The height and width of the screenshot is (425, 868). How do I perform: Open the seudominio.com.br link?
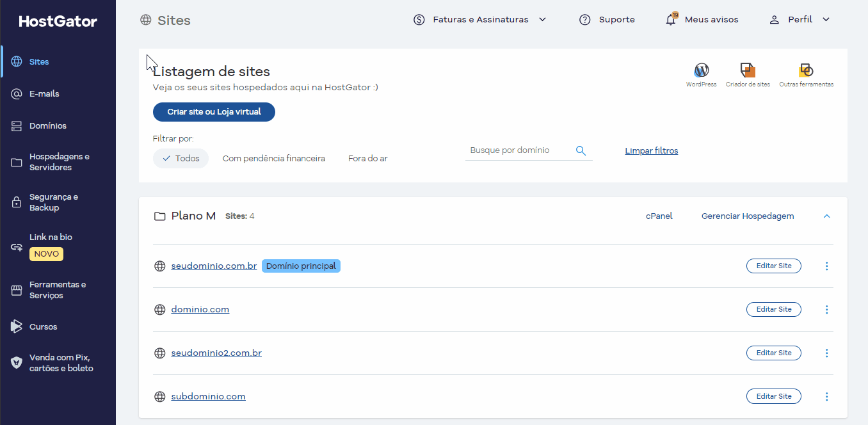click(x=214, y=266)
